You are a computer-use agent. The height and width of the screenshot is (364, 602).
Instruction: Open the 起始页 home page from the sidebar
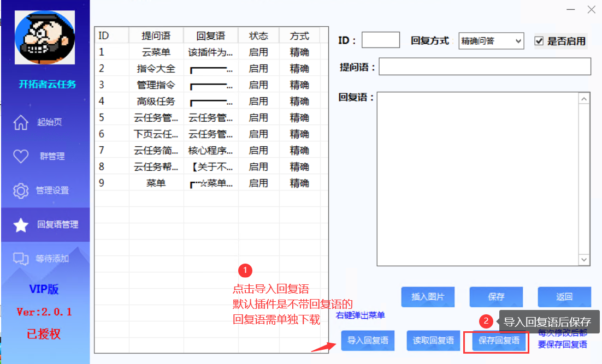[x=45, y=122]
